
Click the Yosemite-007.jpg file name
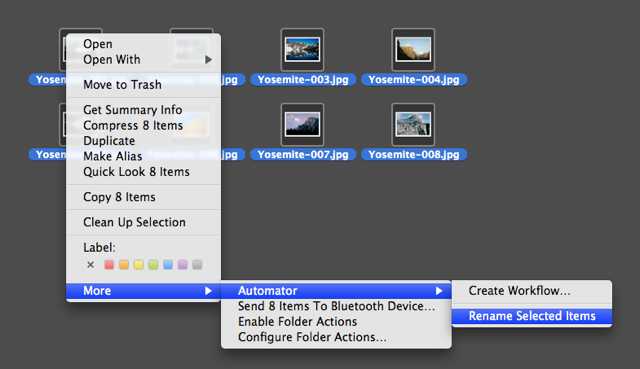[303, 155]
